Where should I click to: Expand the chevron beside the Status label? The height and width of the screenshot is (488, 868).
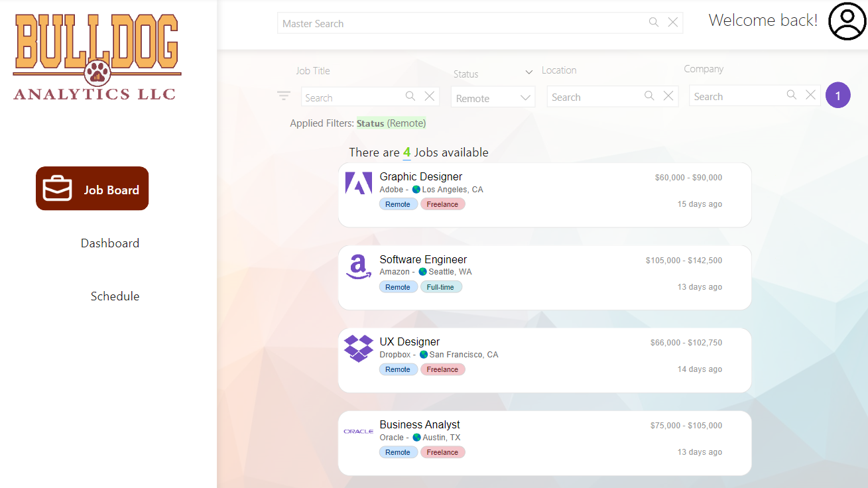coord(529,72)
